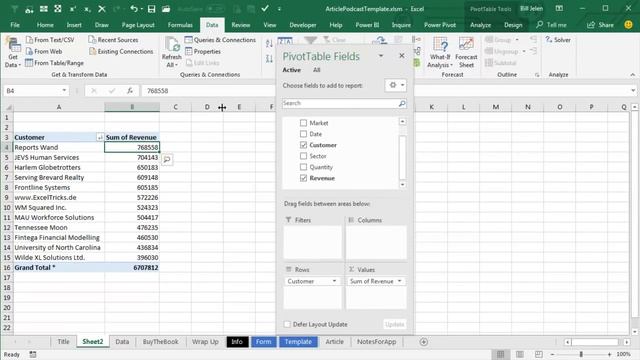Import data From Text/CSV
This screenshot has height=360, width=640.
click(50, 40)
